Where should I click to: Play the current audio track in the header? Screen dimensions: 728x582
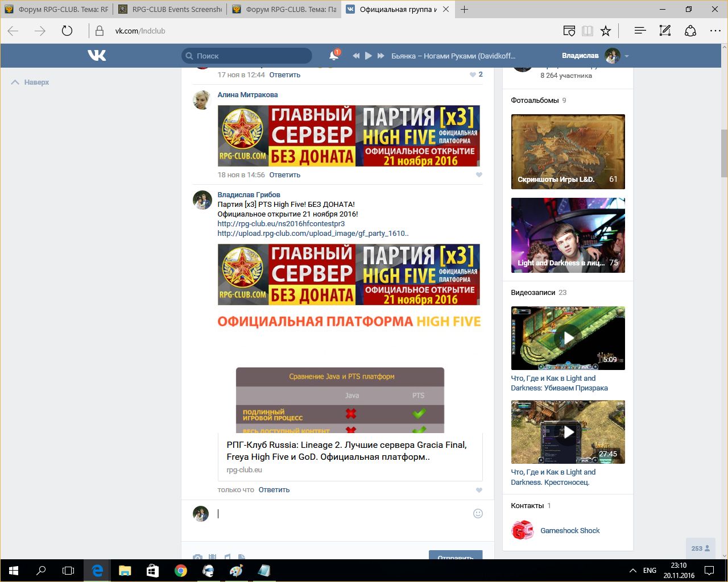[369, 56]
